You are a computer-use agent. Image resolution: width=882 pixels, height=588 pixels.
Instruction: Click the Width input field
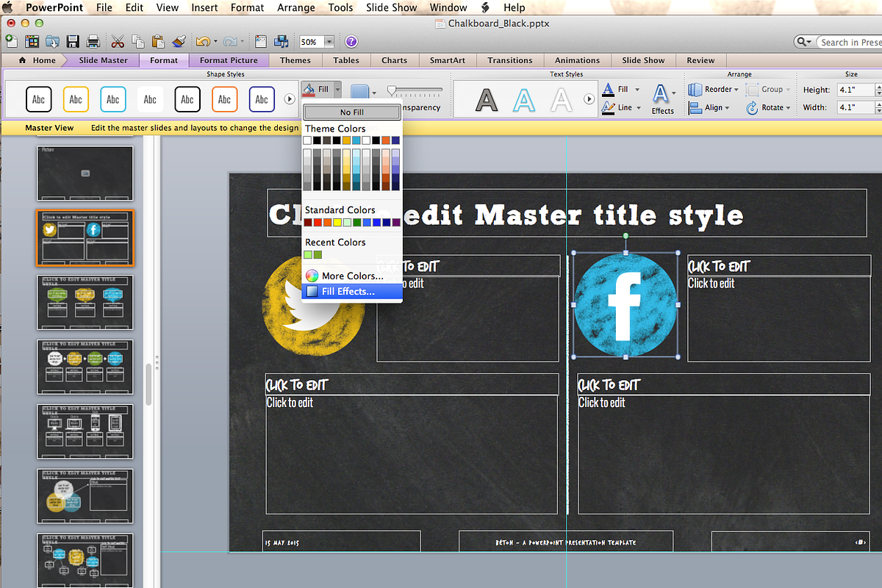(856, 107)
